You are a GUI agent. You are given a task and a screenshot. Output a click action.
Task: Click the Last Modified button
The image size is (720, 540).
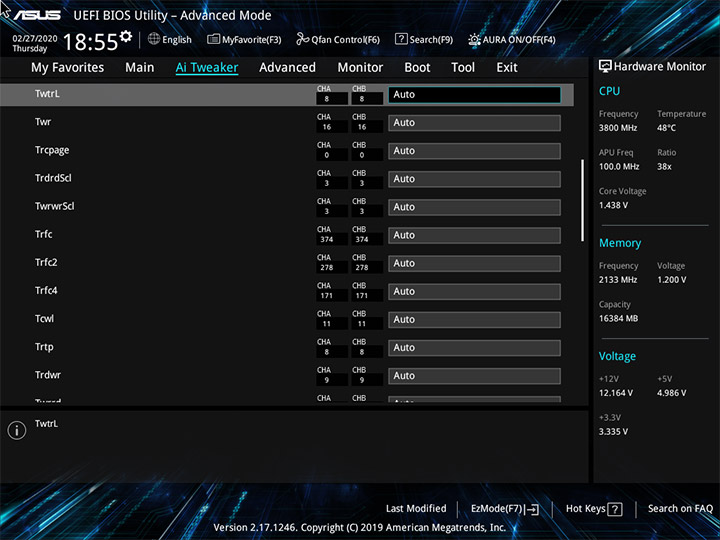click(x=416, y=508)
